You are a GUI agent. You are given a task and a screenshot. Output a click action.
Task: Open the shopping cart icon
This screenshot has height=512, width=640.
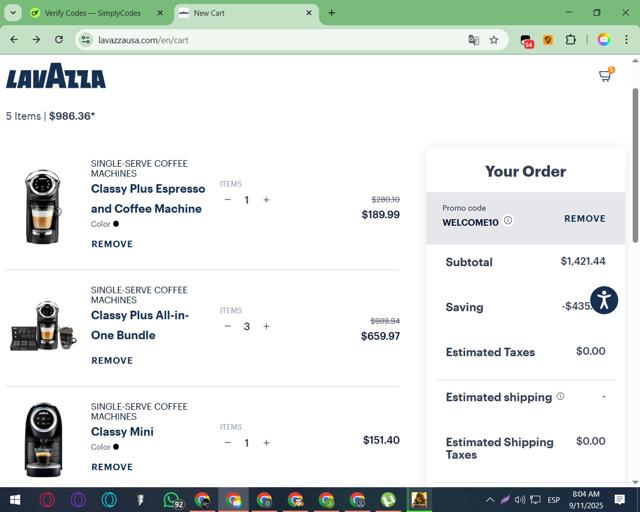(x=606, y=75)
